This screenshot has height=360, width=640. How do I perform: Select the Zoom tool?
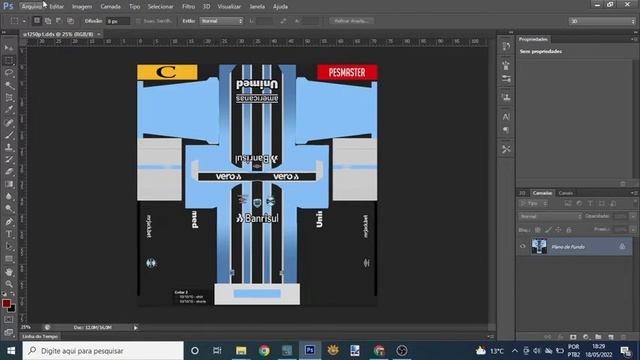pyautogui.click(x=9, y=284)
